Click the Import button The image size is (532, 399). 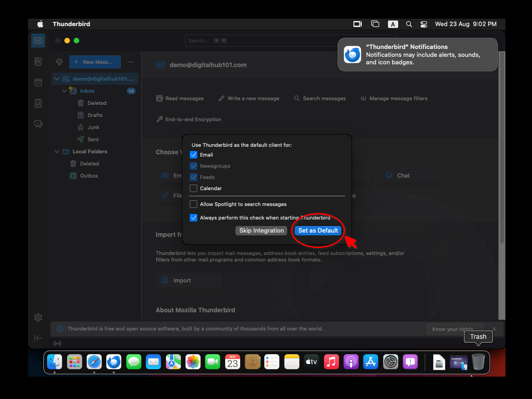pos(188,281)
